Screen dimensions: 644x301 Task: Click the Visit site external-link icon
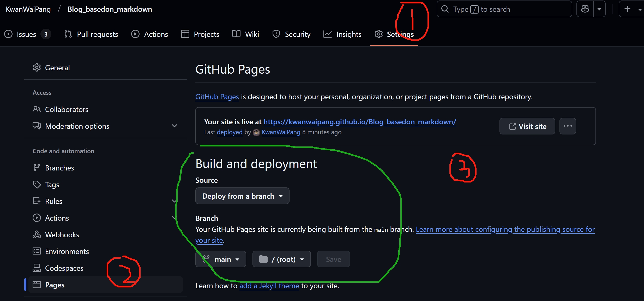click(513, 126)
